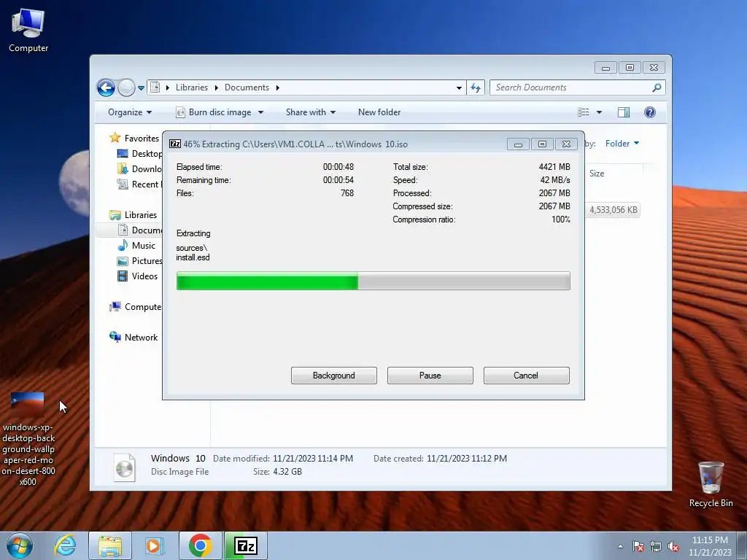Select Computer in navigation pane
This screenshot has width=747, height=560.
135,307
